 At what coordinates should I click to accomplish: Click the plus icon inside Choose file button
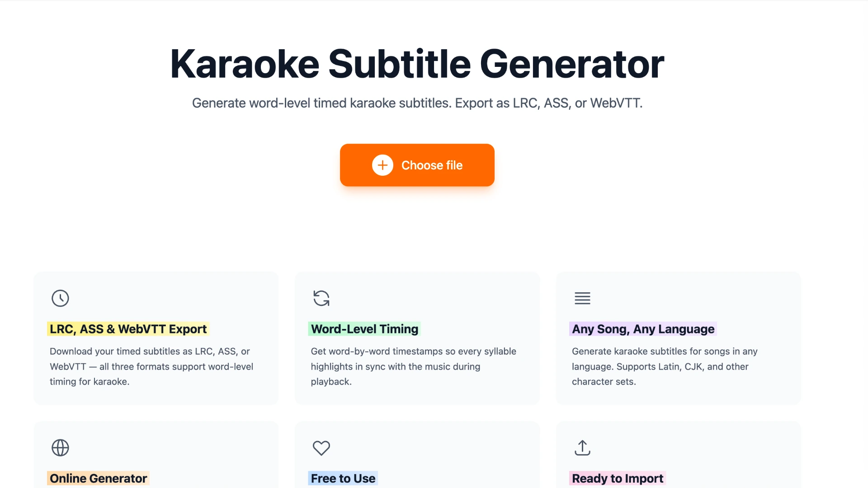click(x=383, y=165)
